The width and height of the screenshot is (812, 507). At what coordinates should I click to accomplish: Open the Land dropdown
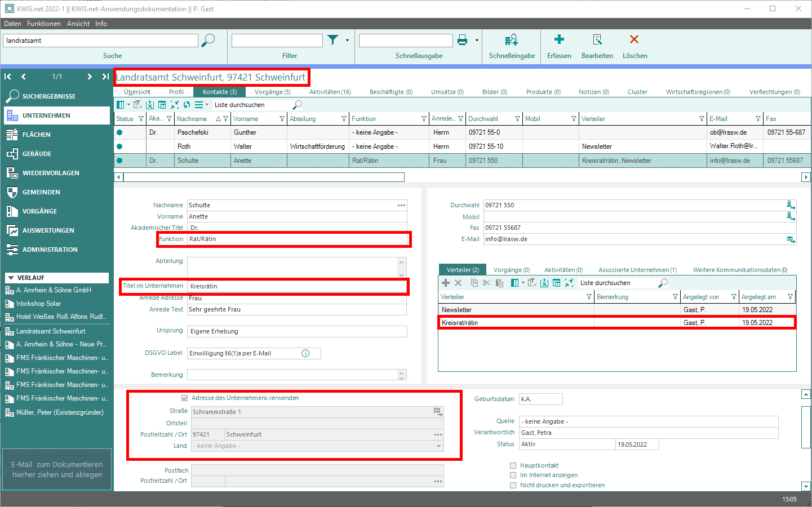coord(438,446)
